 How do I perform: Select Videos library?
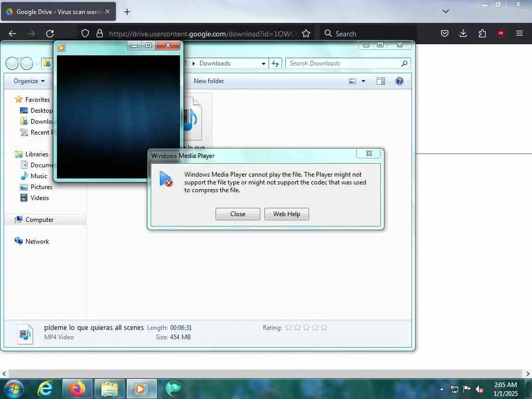[35, 197]
